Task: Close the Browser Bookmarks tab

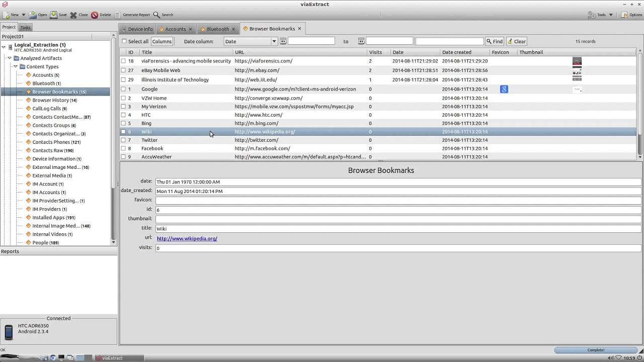Action: tap(299, 29)
